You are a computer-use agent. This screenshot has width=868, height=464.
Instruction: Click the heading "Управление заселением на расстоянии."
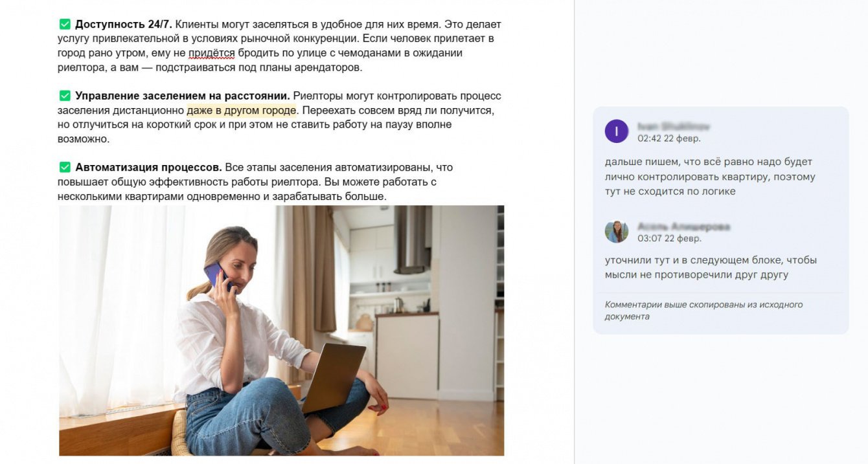183,96
